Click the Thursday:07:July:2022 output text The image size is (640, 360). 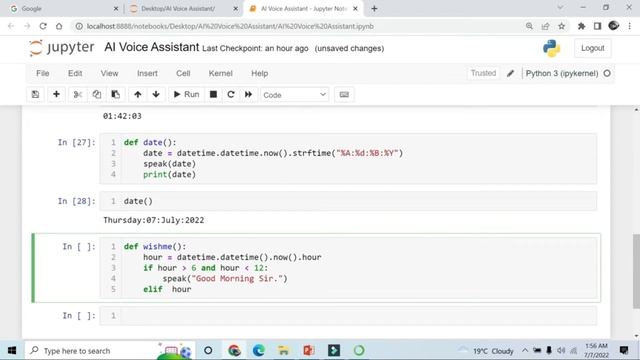153,220
